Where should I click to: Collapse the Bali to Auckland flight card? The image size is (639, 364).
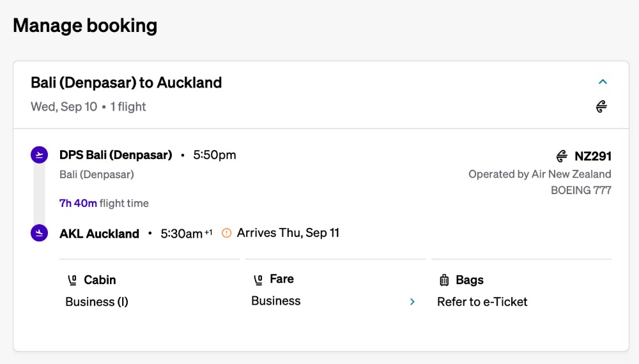[x=602, y=82]
